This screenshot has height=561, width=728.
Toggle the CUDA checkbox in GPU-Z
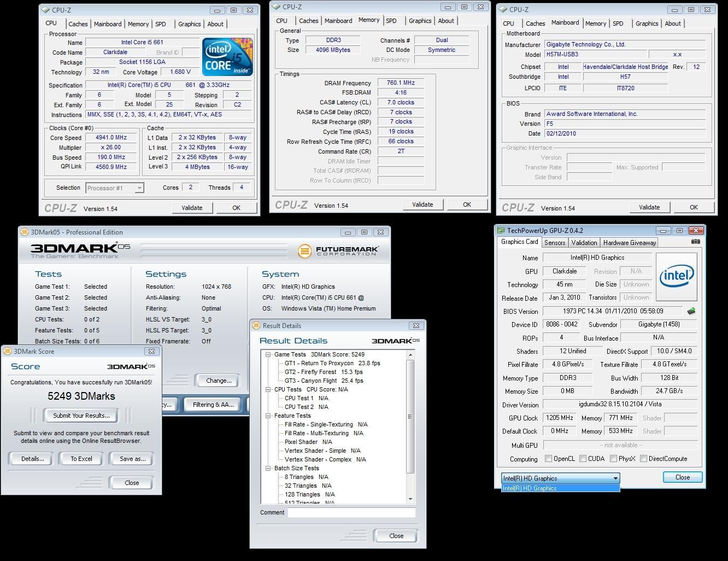(x=583, y=459)
